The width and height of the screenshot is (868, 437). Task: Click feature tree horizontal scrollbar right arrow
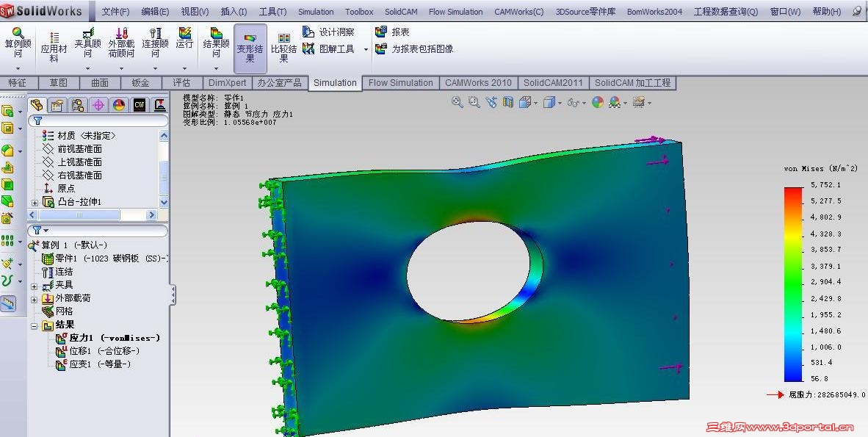point(152,215)
